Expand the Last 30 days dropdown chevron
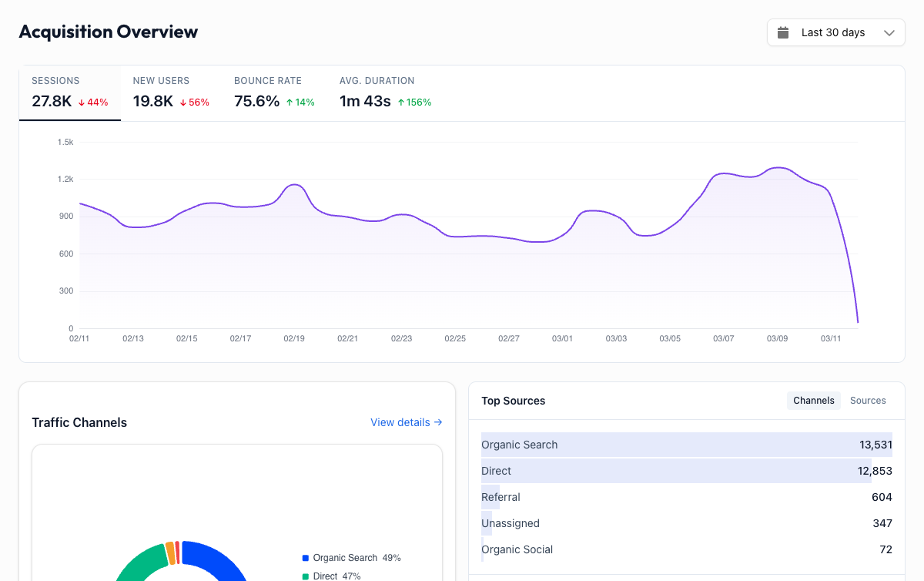The width and height of the screenshot is (924, 581). coord(889,32)
